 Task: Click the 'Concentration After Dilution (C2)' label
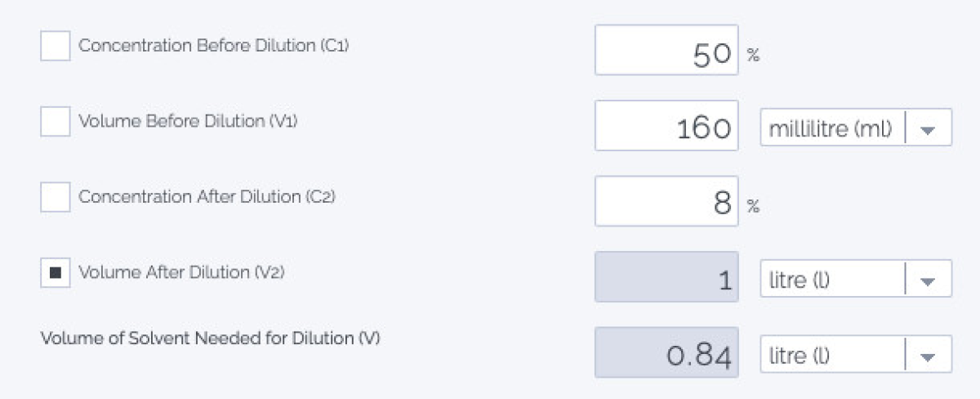(x=207, y=197)
